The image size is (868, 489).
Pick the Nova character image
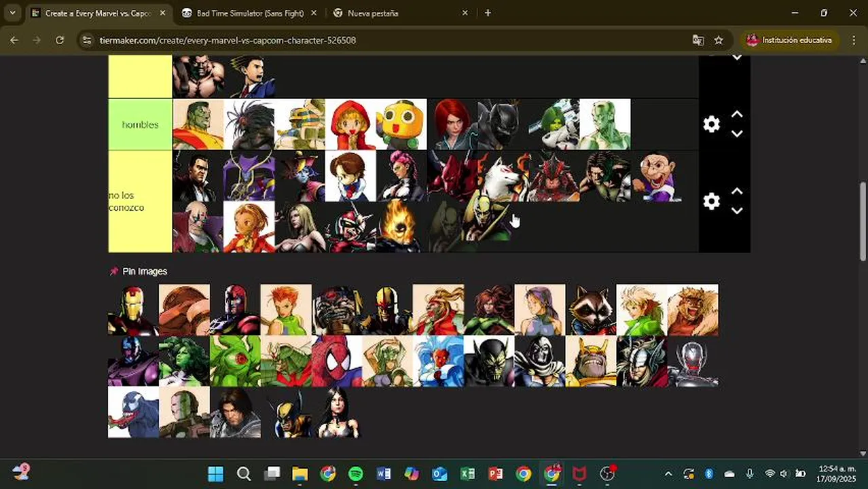pos(387,310)
